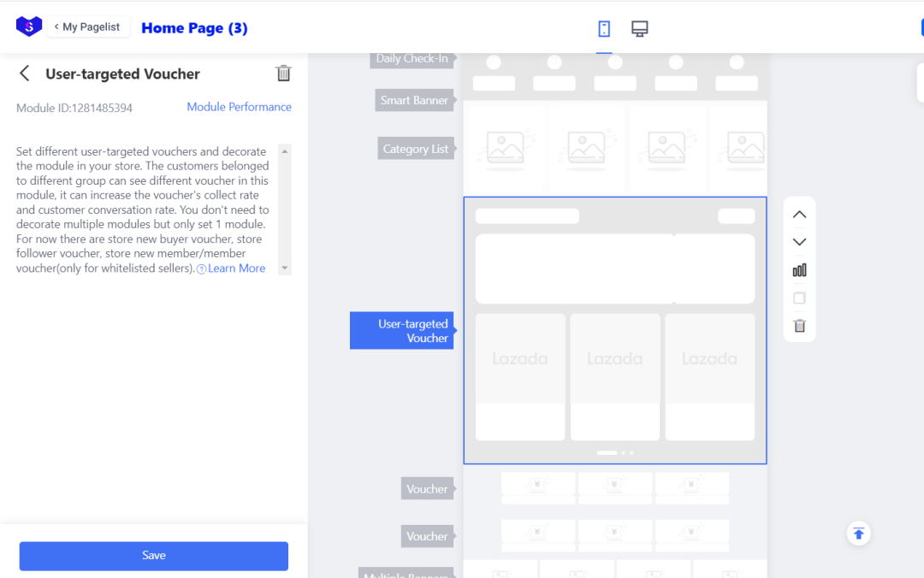Screen dimensions: 924x578
Task: Switch to mobile preview mode
Action: tap(604, 28)
